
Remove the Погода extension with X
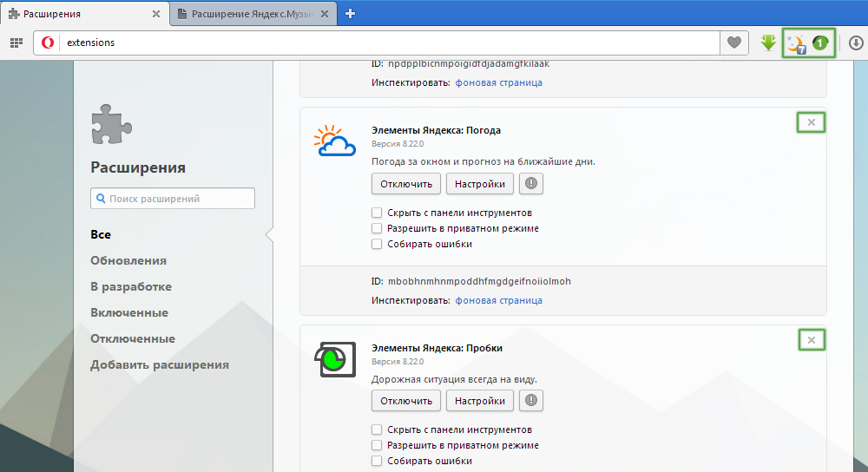[811, 122]
